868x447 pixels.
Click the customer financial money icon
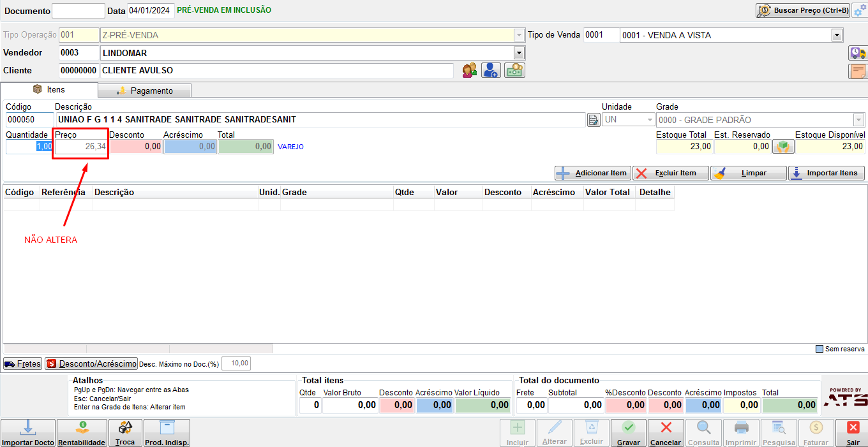514,70
